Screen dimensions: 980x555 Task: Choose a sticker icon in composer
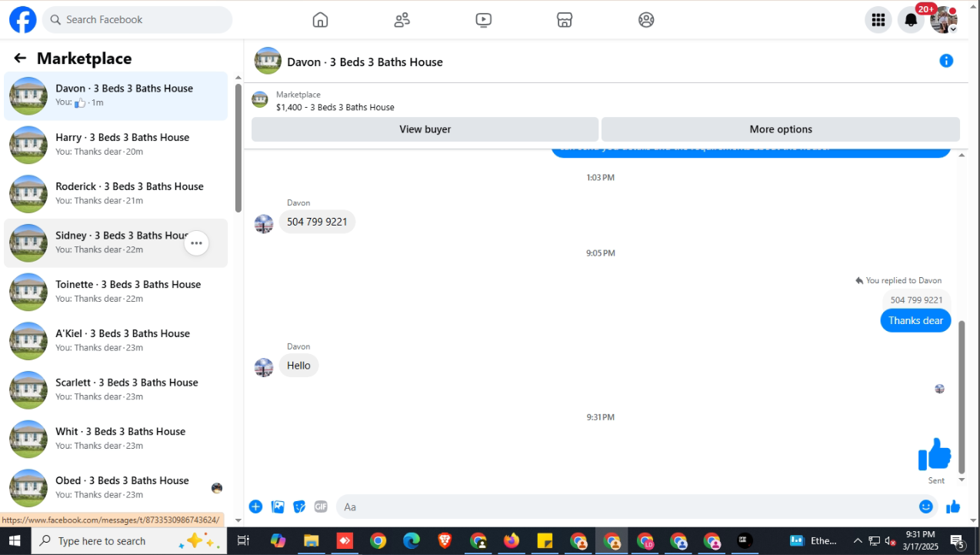click(x=299, y=507)
